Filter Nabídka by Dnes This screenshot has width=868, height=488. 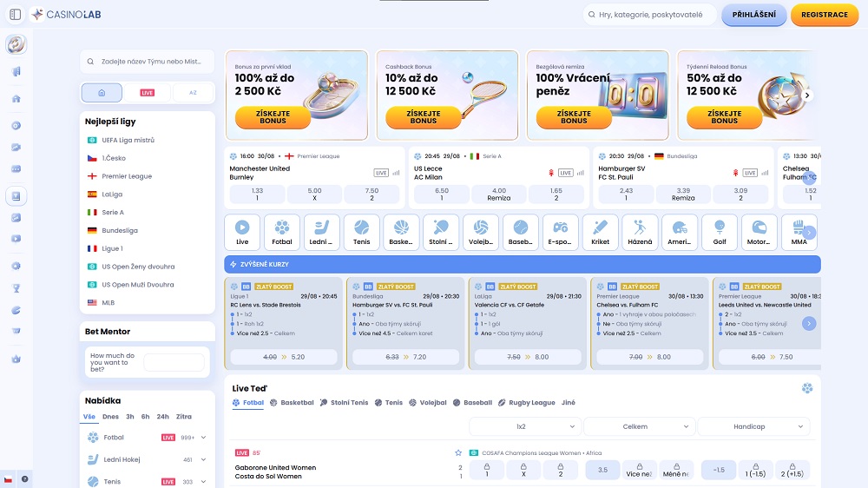click(110, 417)
